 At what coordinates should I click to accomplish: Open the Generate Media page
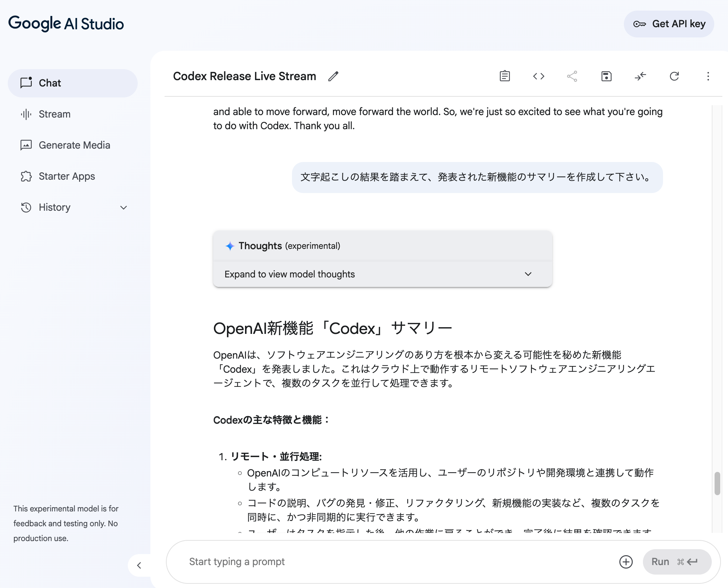tap(74, 145)
